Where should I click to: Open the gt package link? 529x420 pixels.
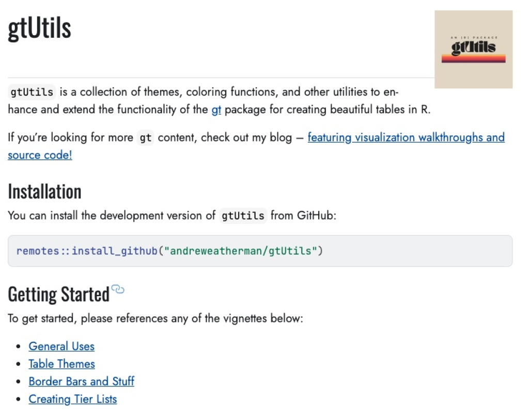click(216, 110)
